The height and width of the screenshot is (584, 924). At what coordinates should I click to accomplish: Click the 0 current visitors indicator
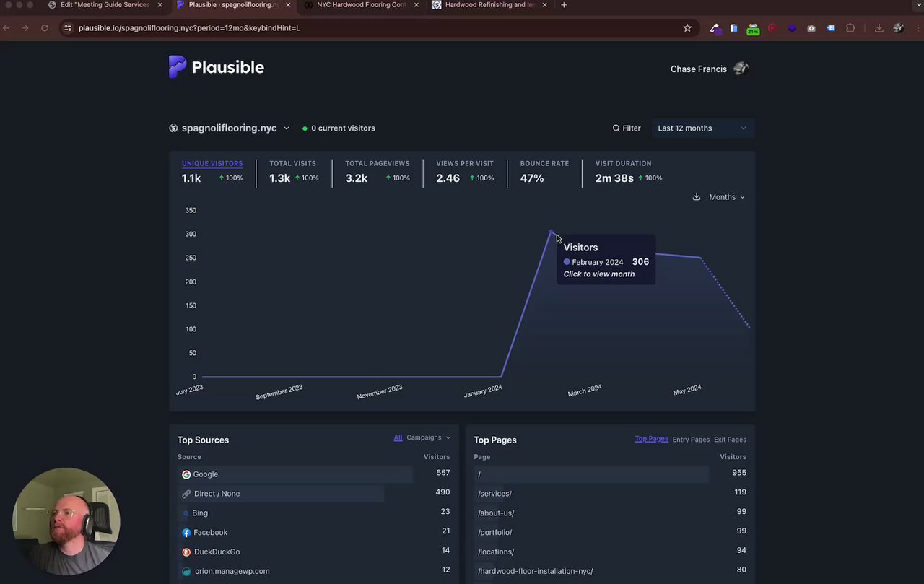(x=339, y=128)
